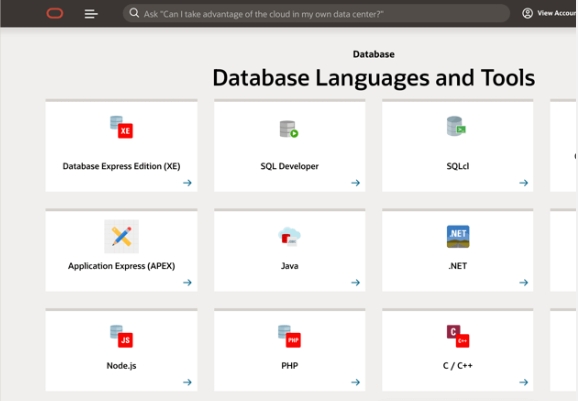Click the PHP database icon
Screen dimensions: 578x401
point(289,336)
